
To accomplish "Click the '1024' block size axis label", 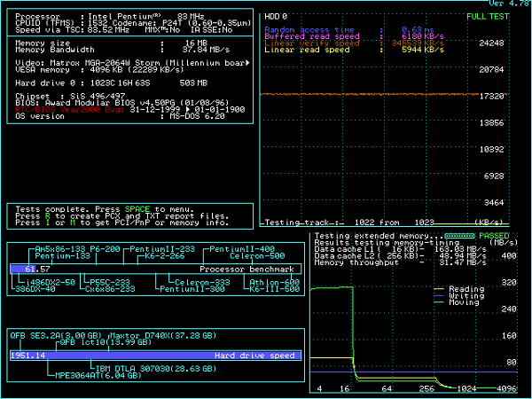I will tap(466, 389).
